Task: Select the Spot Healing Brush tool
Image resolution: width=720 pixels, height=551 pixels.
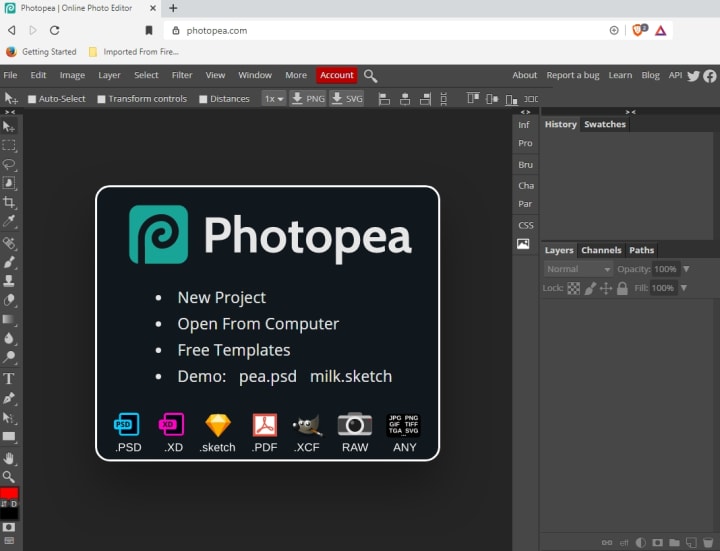Action: tap(9, 243)
